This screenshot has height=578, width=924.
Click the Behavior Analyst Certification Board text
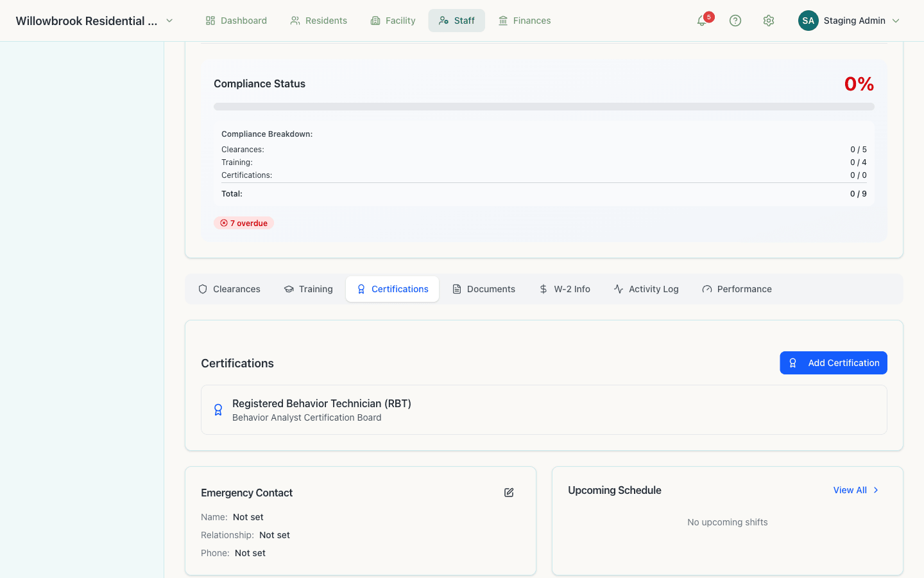tap(307, 417)
